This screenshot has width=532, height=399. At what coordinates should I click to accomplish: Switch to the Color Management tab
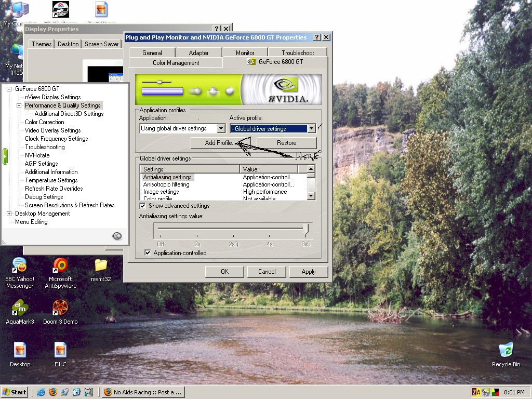pyautogui.click(x=176, y=63)
